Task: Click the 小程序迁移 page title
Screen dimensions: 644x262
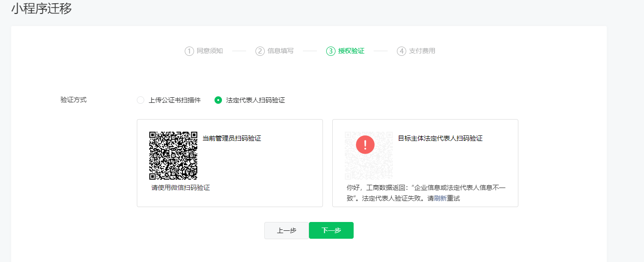Action: click(41, 8)
